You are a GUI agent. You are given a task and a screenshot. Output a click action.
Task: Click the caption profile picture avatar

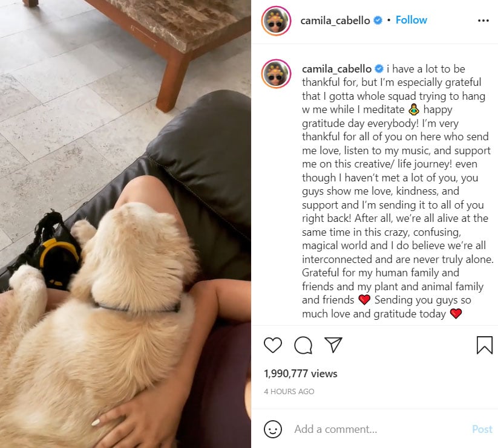(276, 73)
